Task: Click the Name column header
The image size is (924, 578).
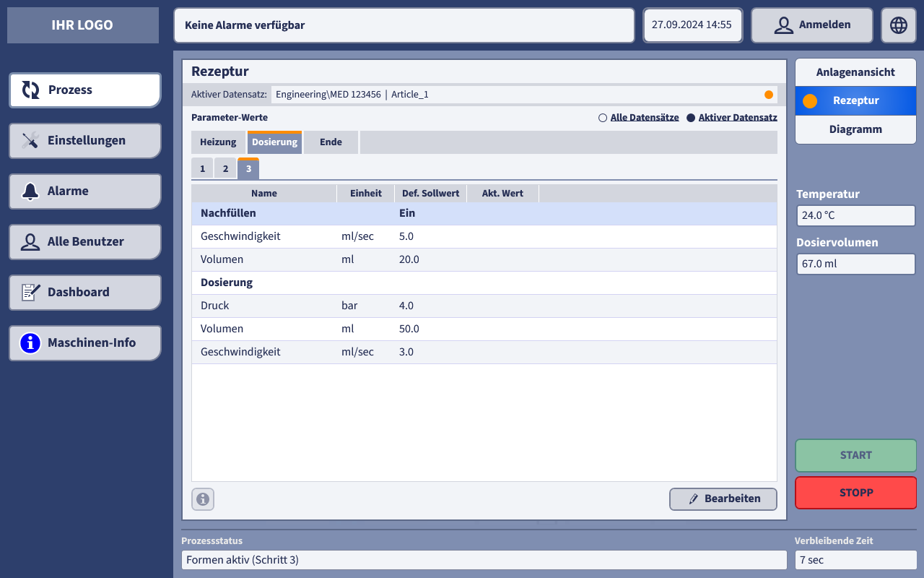Action: pyautogui.click(x=264, y=194)
